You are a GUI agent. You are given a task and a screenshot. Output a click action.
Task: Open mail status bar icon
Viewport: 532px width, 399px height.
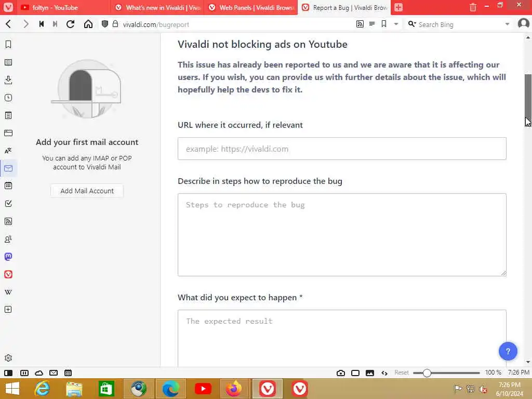click(54, 373)
